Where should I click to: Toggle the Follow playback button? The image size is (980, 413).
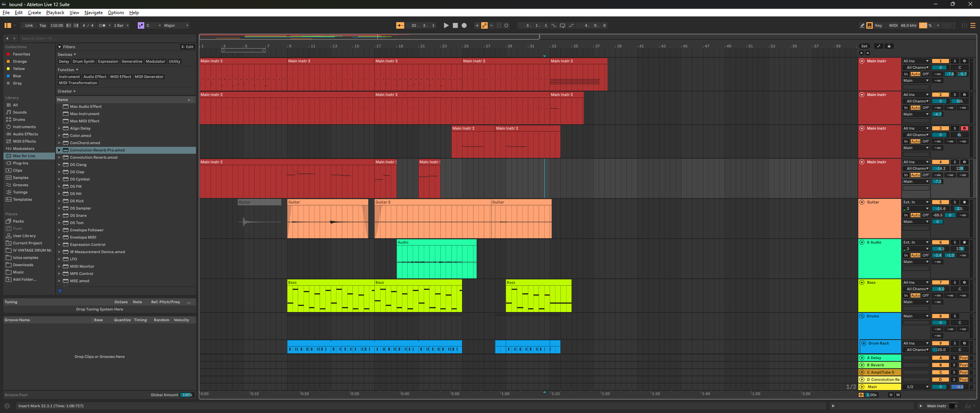point(400,26)
